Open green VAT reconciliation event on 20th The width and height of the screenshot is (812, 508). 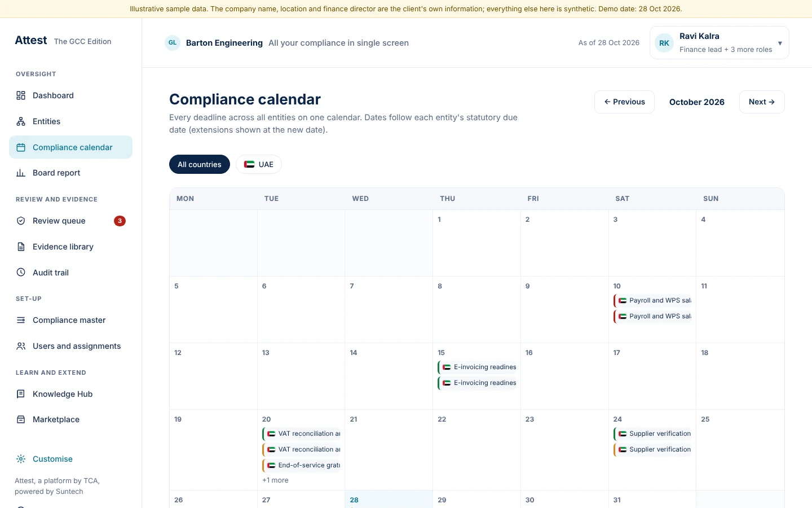point(301,433)
